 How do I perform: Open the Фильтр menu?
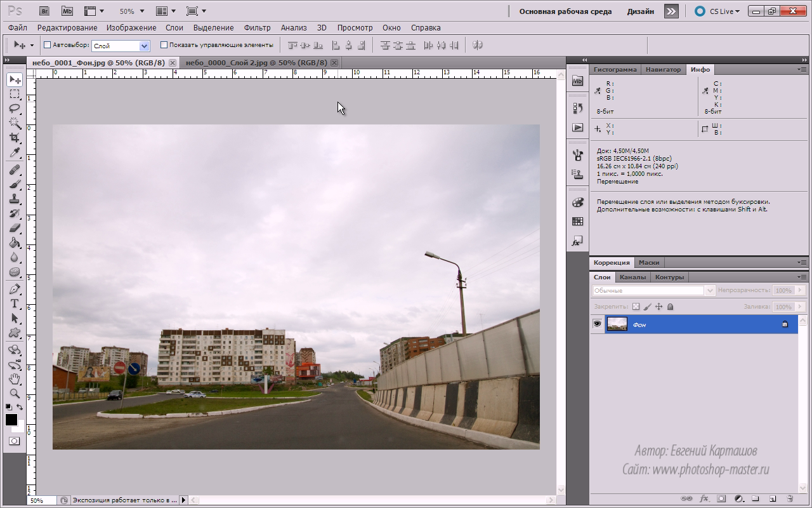coord(257,28)
